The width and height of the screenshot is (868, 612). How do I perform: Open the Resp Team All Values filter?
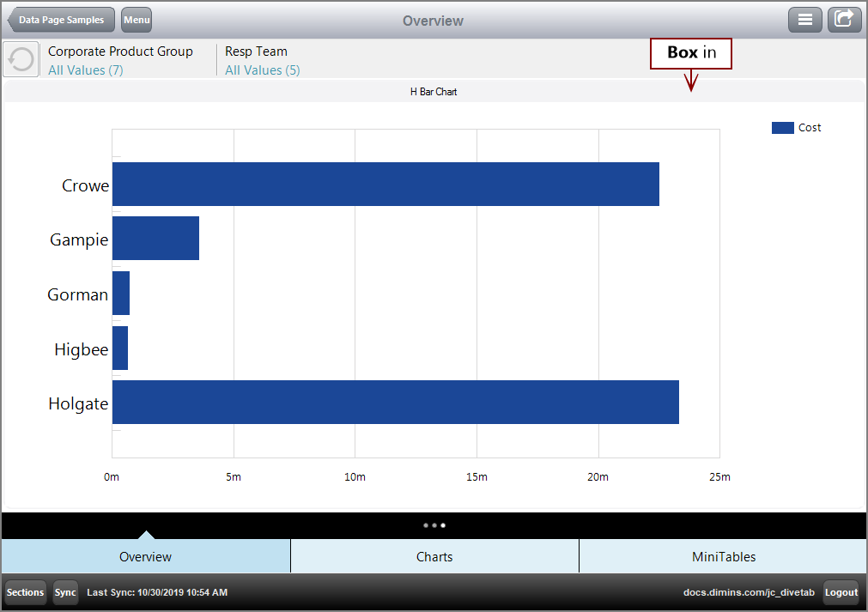pyautogui.click(x=262, y=70)
